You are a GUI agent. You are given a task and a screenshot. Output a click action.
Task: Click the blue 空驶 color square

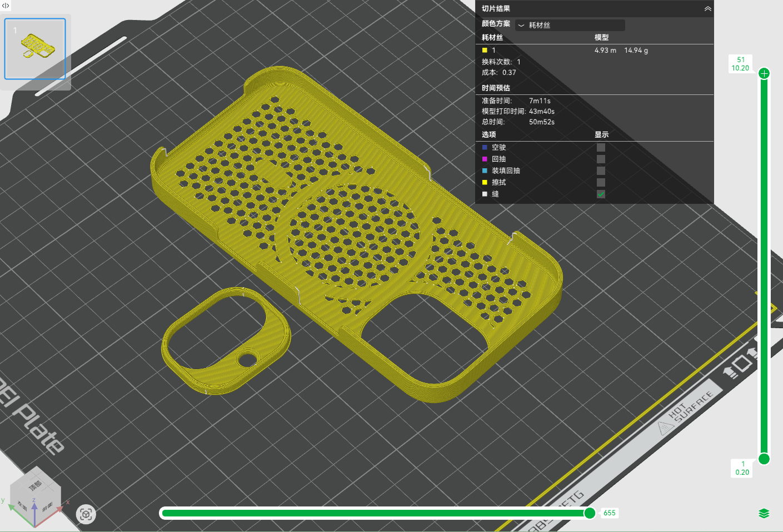coord(485,148)
